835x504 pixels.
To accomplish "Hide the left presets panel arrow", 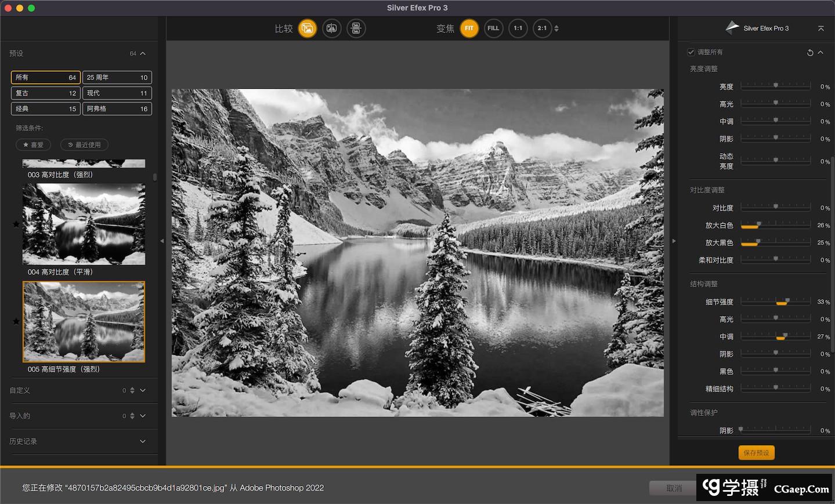I will [x=162, y=241].
